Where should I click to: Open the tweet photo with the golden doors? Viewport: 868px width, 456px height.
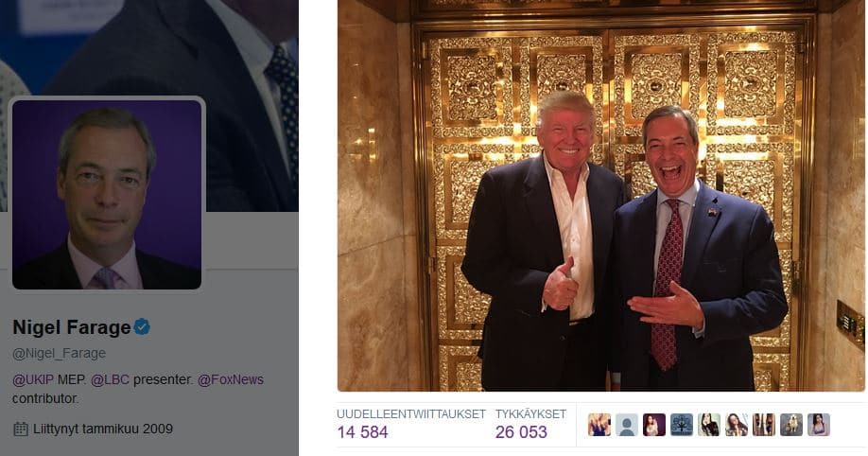coord(600,194)
